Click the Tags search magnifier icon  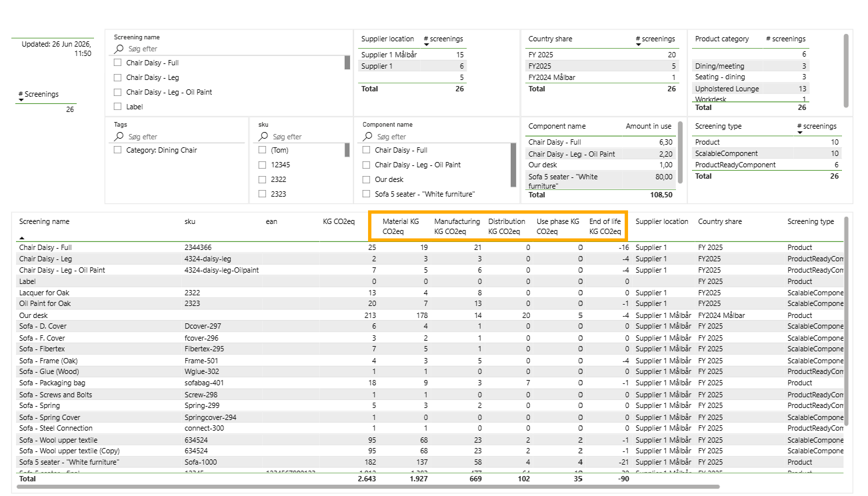click(x=119, y=136)
